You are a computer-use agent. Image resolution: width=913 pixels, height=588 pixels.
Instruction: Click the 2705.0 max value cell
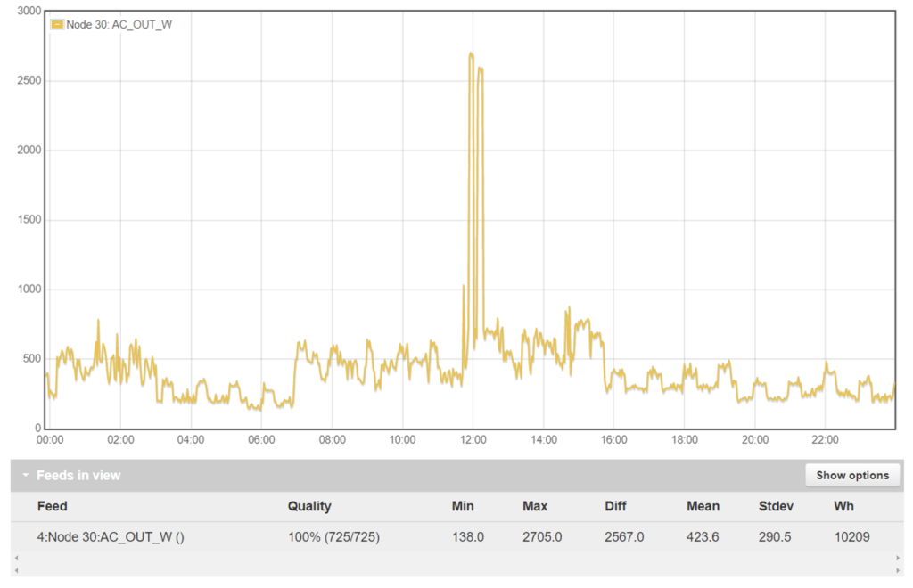pyautogui.click(x=541, y=536)
